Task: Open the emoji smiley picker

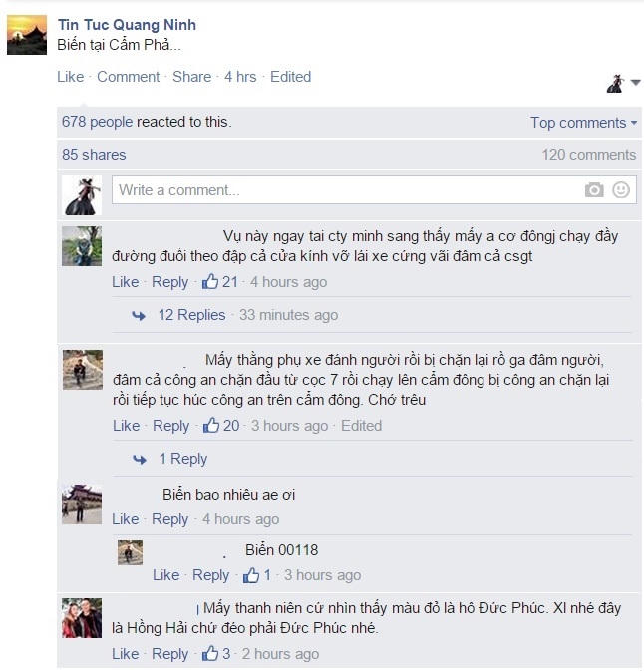Action: [621, 189]
